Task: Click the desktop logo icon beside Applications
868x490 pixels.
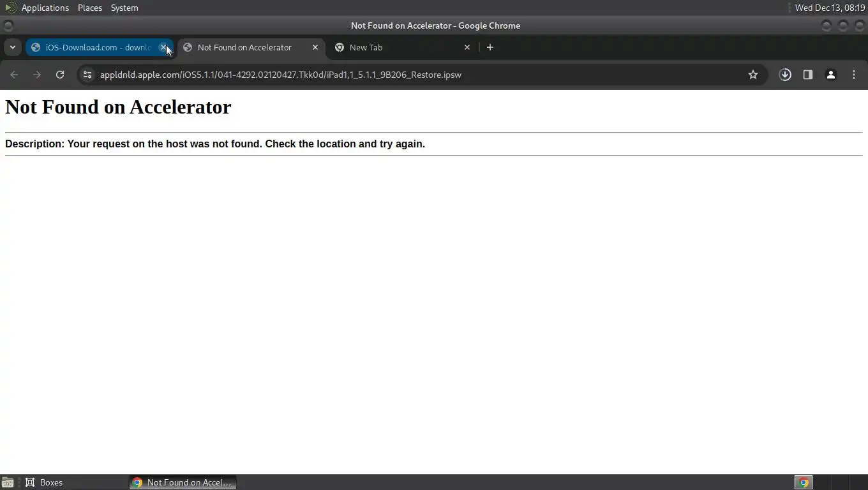Action: tap(10, 8)
